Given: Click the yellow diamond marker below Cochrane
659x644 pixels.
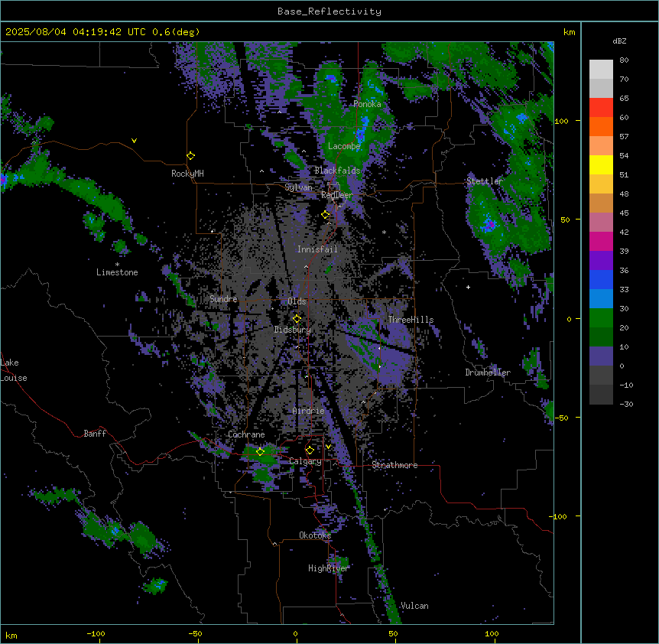Looking at the screenshot, I should click(260, 452).
